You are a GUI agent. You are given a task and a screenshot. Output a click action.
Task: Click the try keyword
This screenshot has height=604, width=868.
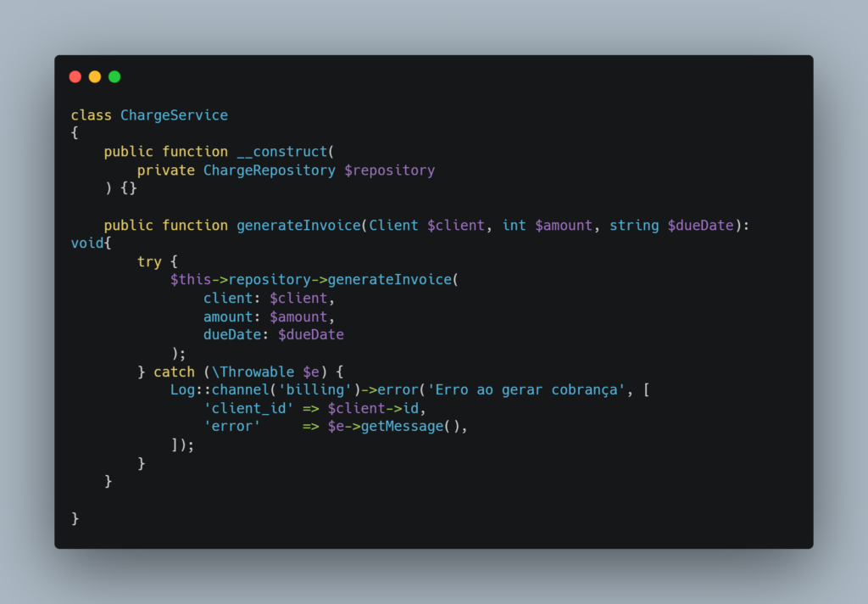149,261
